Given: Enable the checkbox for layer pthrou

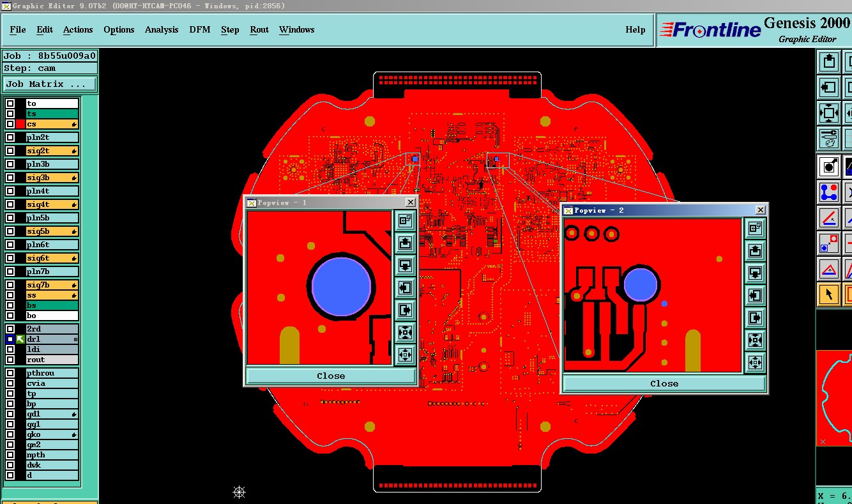Looking at the screenshot, I should pos(10,373).
